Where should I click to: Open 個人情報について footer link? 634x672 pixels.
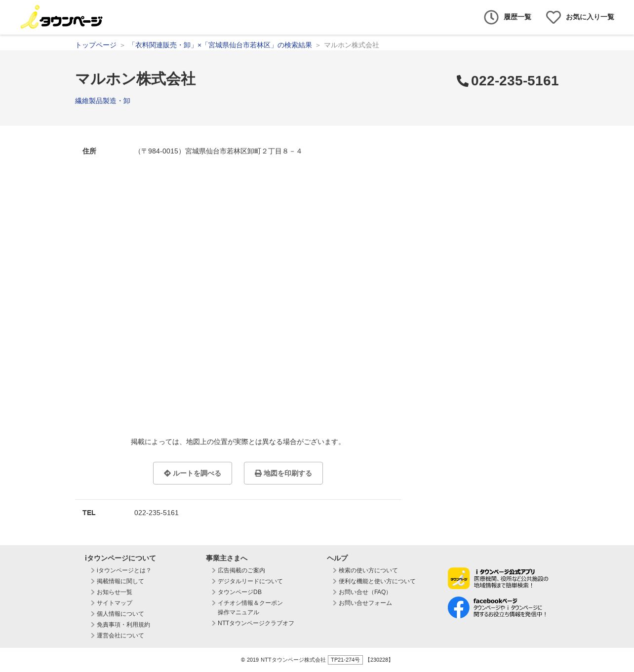tap(120, 614)
